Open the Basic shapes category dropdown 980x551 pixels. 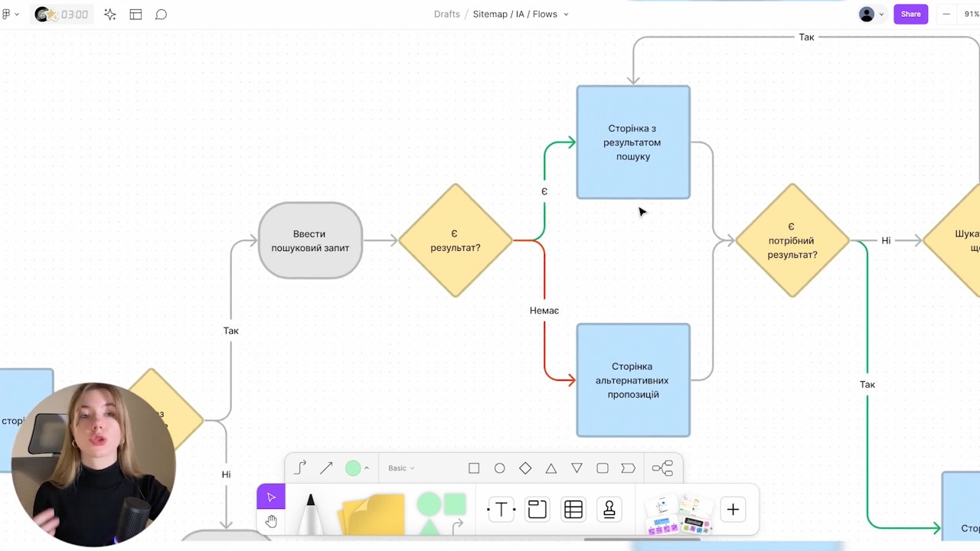(401, 468)
